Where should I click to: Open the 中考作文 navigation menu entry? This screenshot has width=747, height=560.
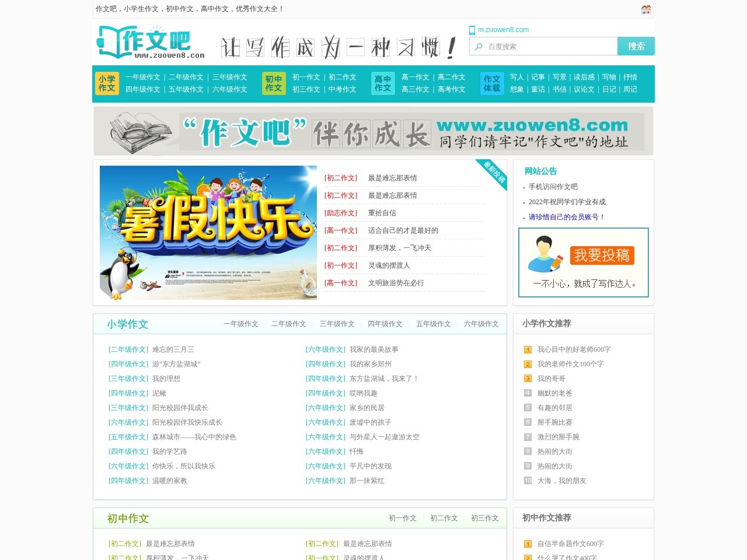343,89
